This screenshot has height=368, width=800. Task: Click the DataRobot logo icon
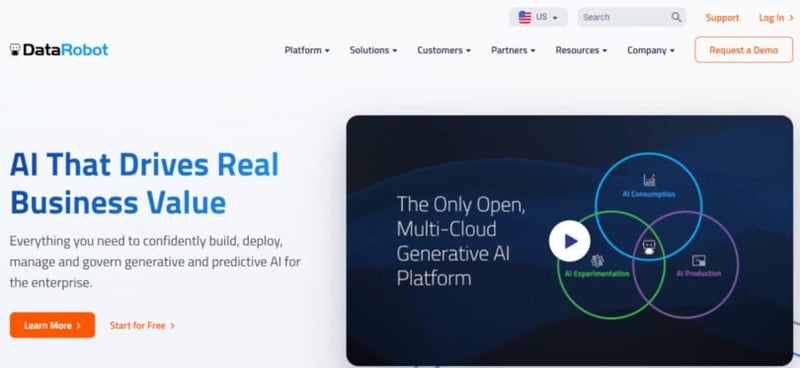(15, 50)
